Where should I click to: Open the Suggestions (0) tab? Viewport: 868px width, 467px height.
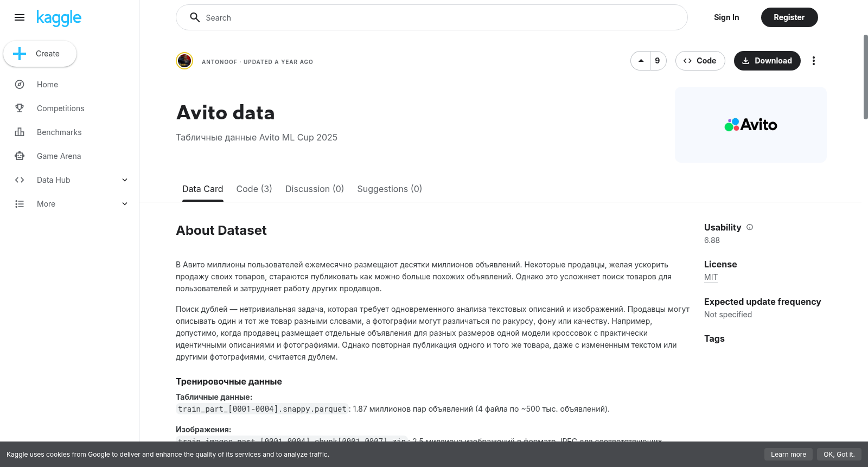coord(390,189)
